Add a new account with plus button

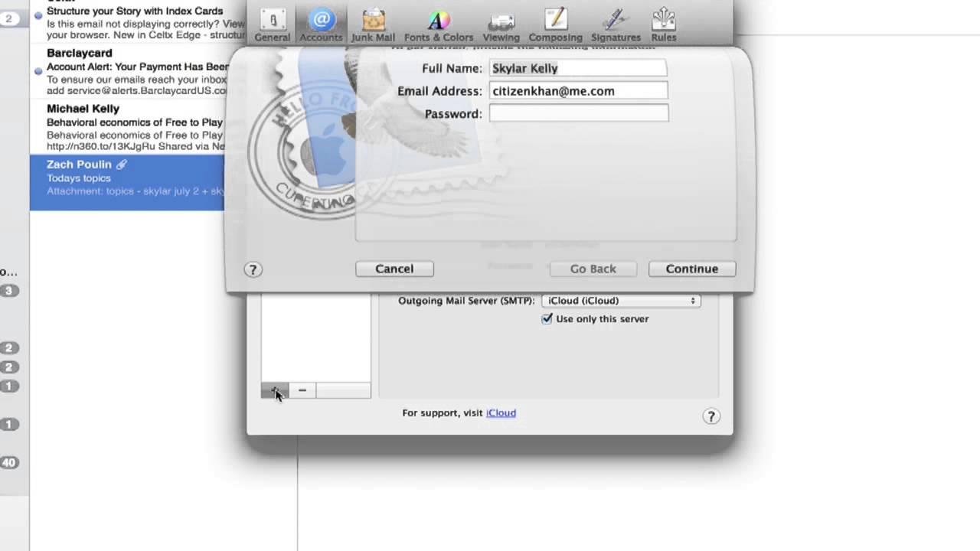tap(275, 391)
